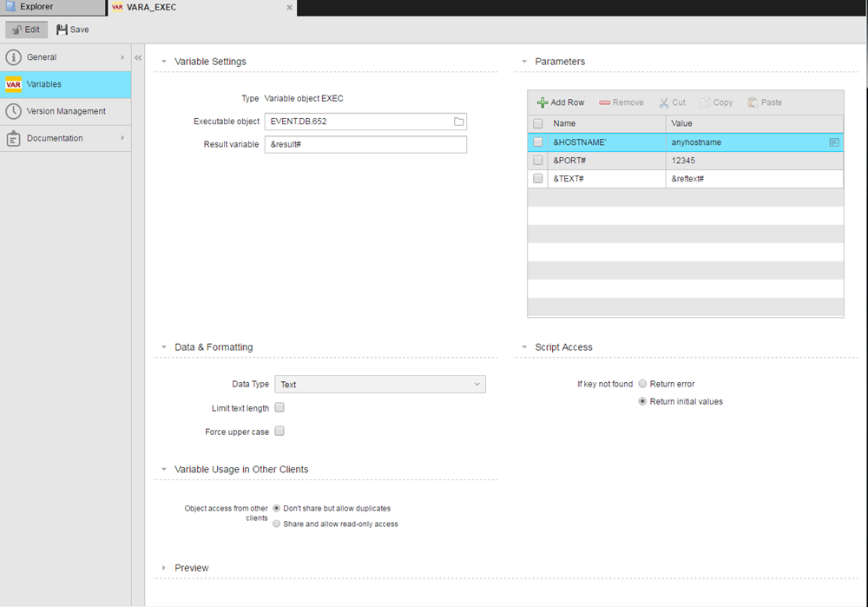Collapse the Parameters section
Screen dimensions: 868x607
pyautogui.click(x=524, y=62)
